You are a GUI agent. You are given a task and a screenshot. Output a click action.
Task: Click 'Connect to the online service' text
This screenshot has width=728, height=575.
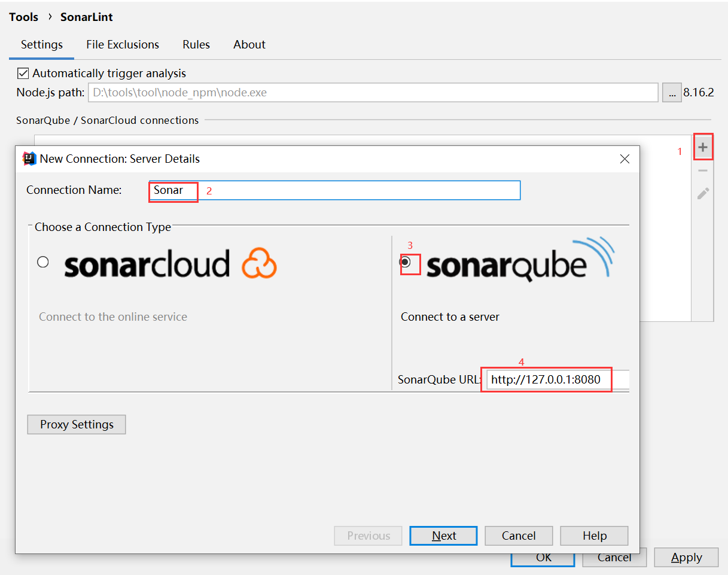(x=113, y=317)
